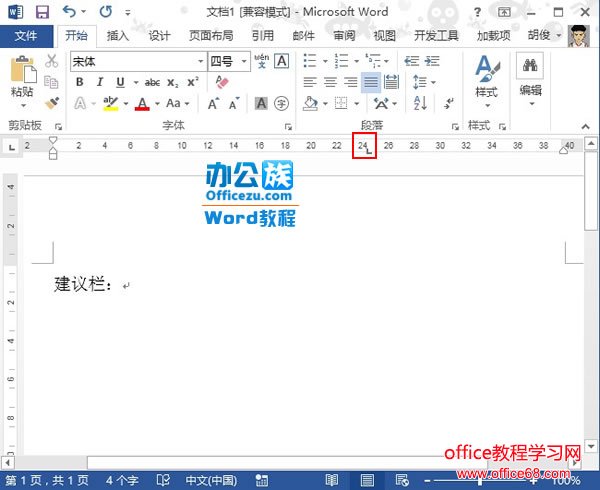Open the Change Case Aa dropdown
Image resolution: width=600 pixels, height=490 pixels.
click(178, 103)
